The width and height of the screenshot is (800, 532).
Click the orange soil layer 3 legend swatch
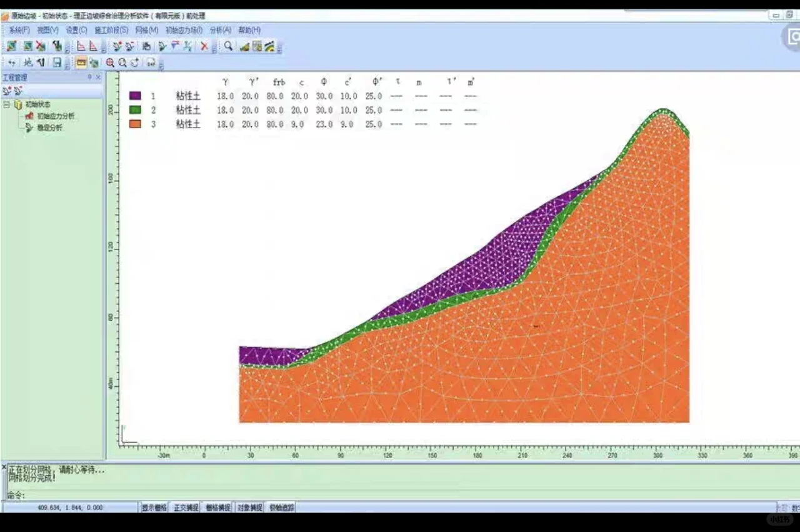(134, 124)
